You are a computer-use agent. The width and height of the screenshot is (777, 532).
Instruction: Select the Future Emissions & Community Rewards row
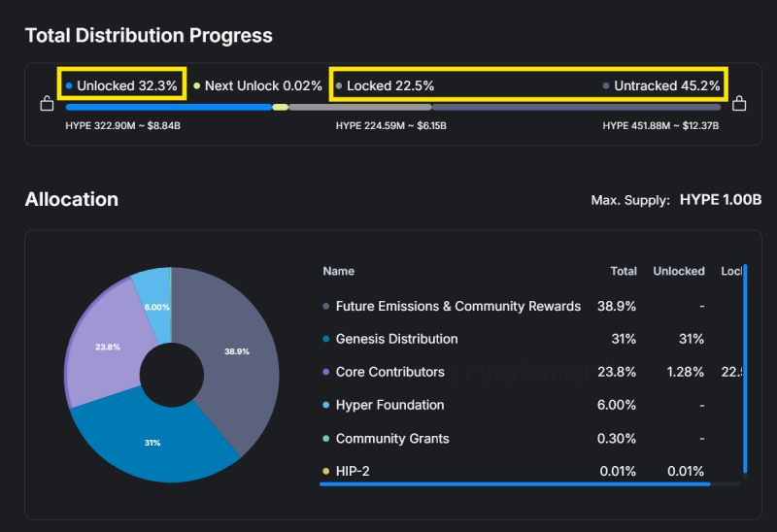tap(457, 307)
